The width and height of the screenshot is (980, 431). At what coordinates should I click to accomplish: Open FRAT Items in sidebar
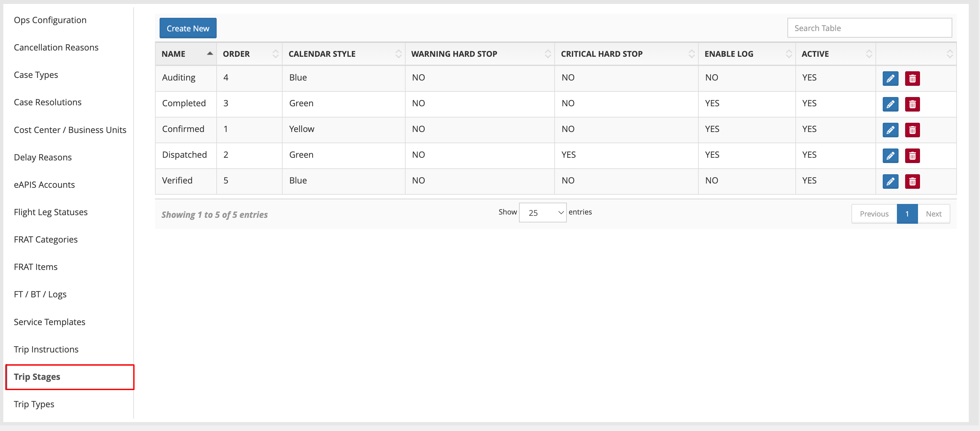[x=36, y=267]
